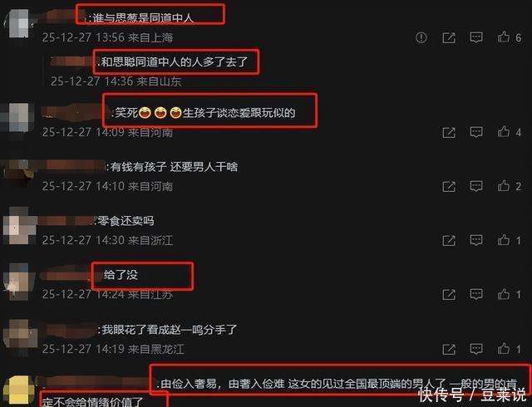The image size is (532, 407).
Task: Click the sub-reply text 和思聪同道中人的人多了去了
Action: coord(175,61)
